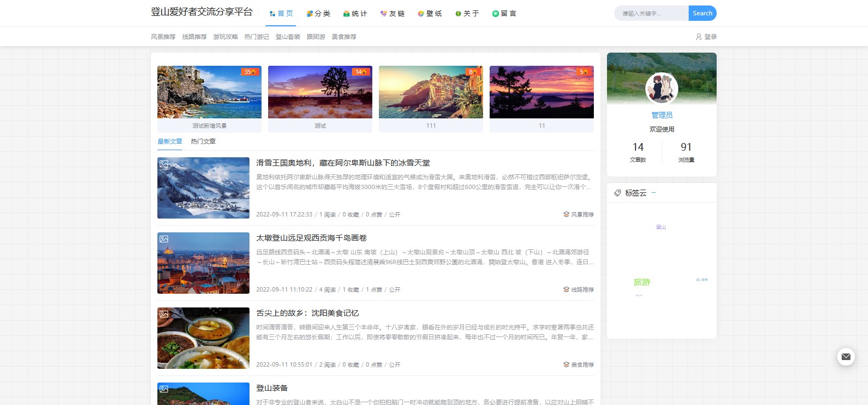Open the 测试 featured sunset tree card
868x405 pixels.
320,99
